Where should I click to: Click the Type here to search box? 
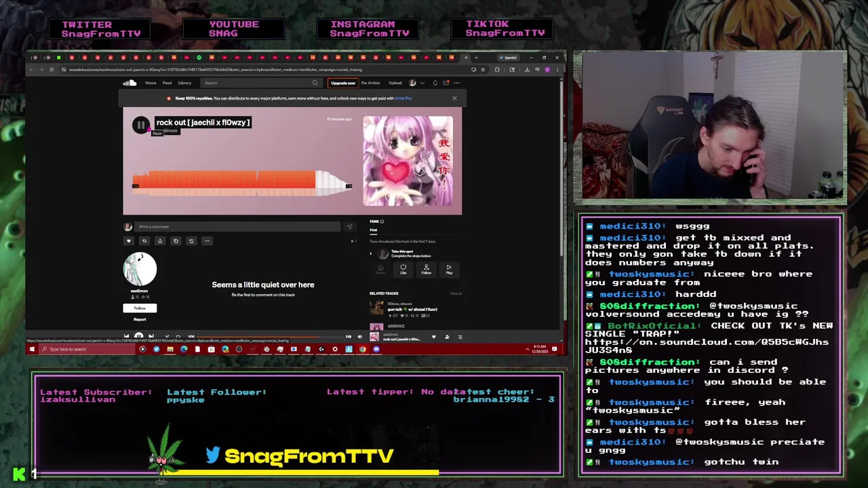click(86, 349)
